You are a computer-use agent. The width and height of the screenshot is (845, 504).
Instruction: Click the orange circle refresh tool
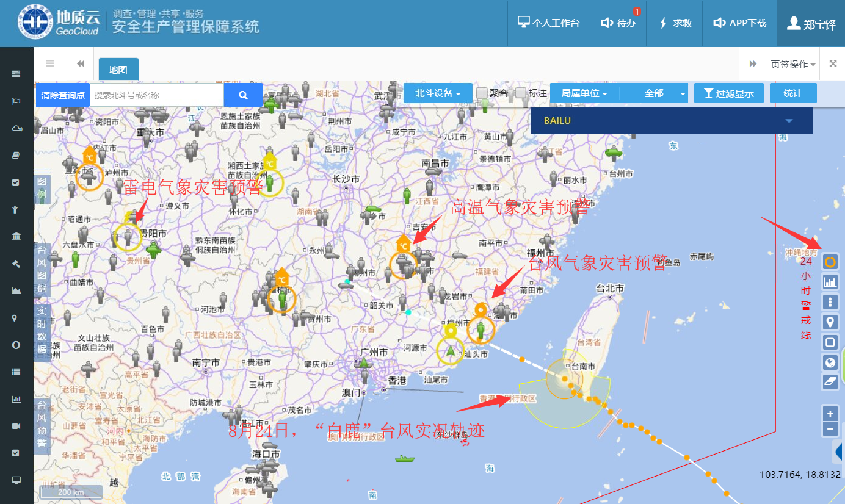(830, 262)
